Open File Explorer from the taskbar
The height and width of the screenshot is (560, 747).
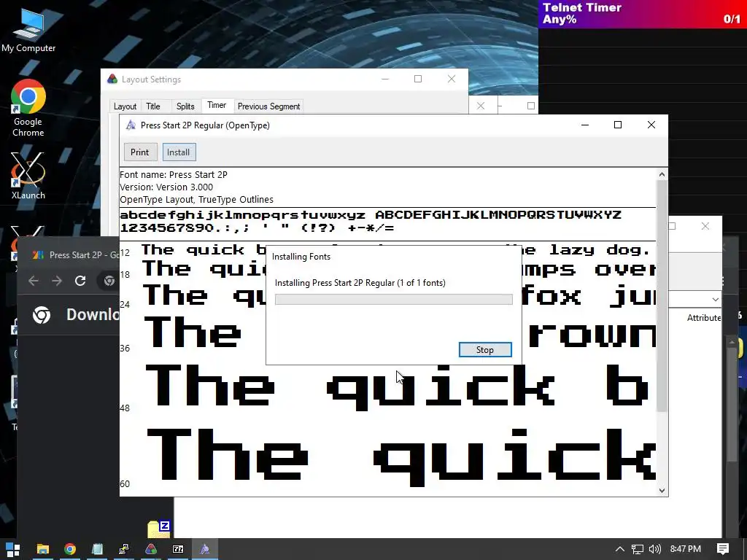point(43,549)
